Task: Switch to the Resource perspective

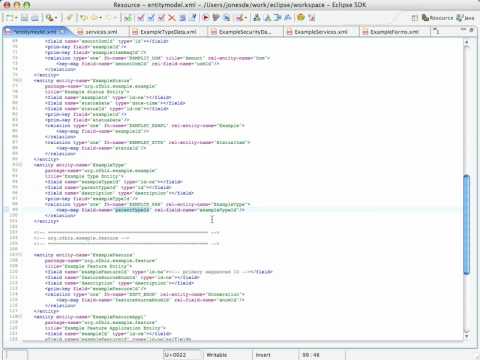Action: (x=437, y=18)
